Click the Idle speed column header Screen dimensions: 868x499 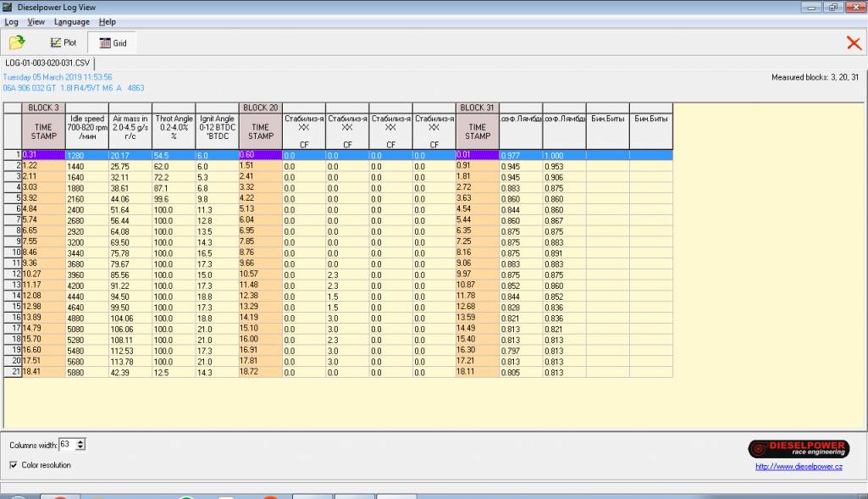[x=86, y=127]
